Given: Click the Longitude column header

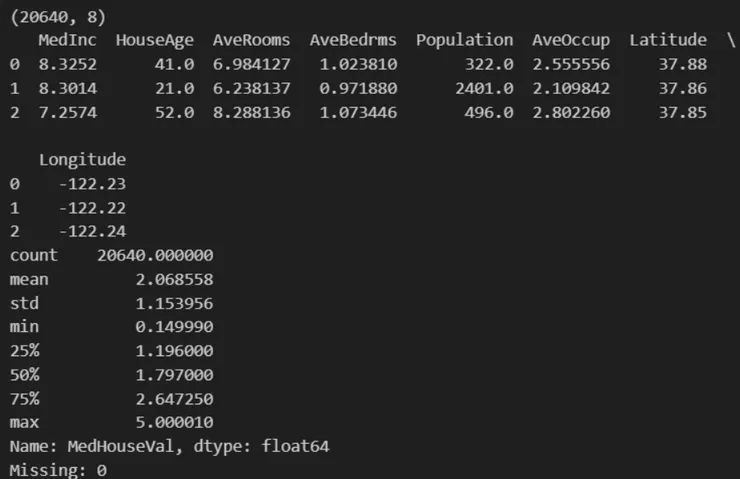Looking at the screenshot, I should [82, 160].
